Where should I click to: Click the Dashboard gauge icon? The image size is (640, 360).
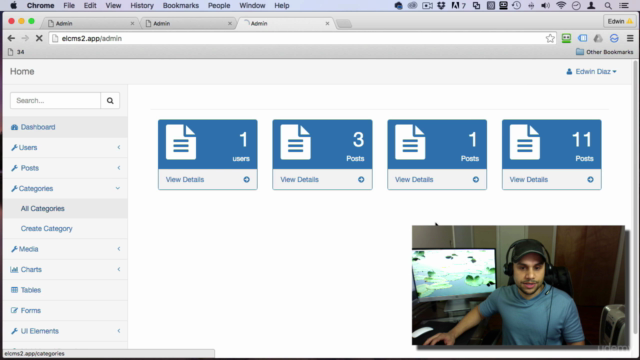14,127
